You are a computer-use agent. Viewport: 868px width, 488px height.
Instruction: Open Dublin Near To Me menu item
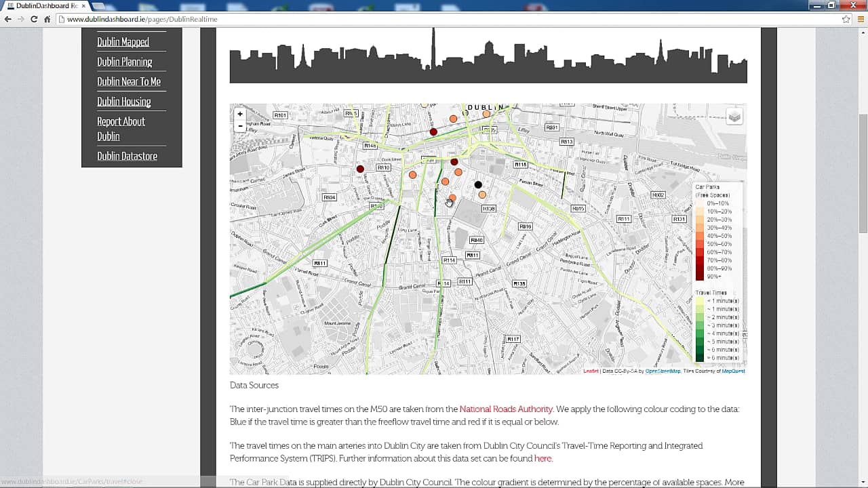[x=129, y=81]
